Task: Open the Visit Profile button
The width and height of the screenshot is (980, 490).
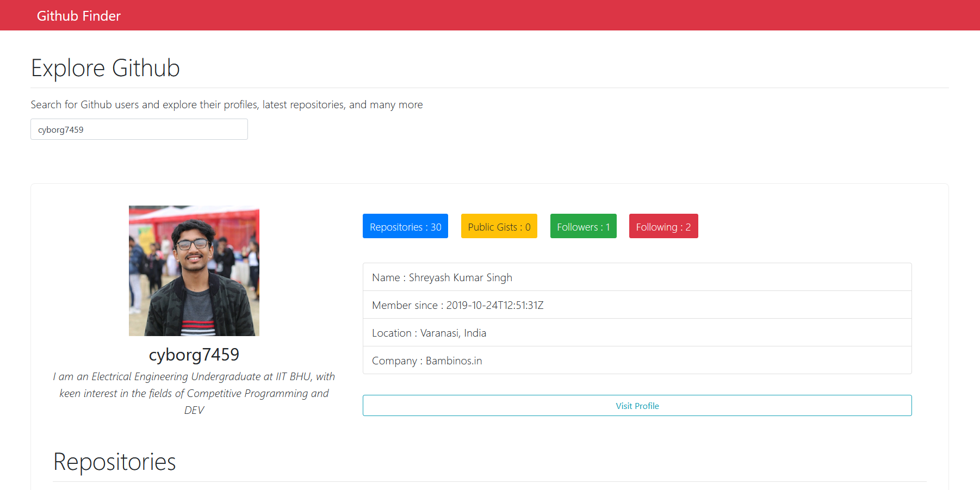Action: [637, 406]
